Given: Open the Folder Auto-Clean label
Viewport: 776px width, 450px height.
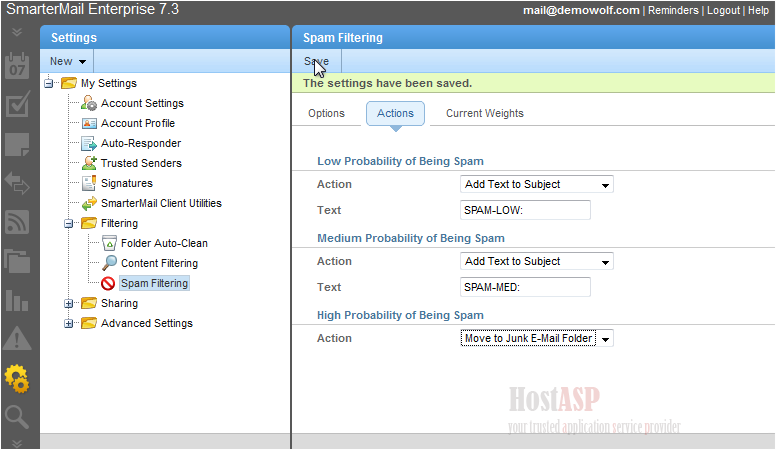Looking at the screenshot, I should coord(164,243).
